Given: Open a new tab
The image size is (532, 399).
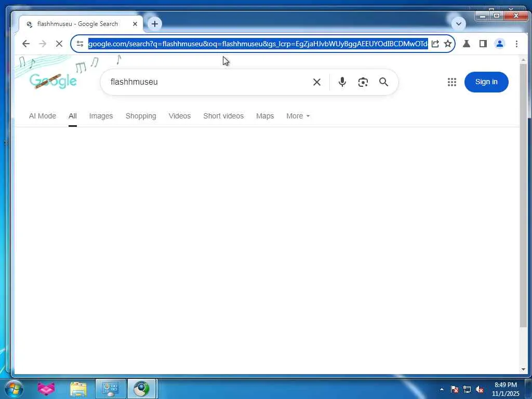Looking at the screenshot, I should coord(155,24).
